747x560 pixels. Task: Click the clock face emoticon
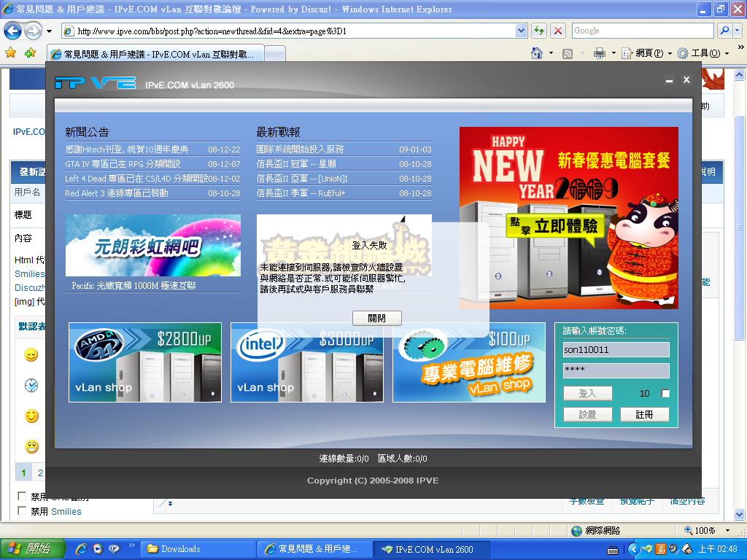coord(31,385)
